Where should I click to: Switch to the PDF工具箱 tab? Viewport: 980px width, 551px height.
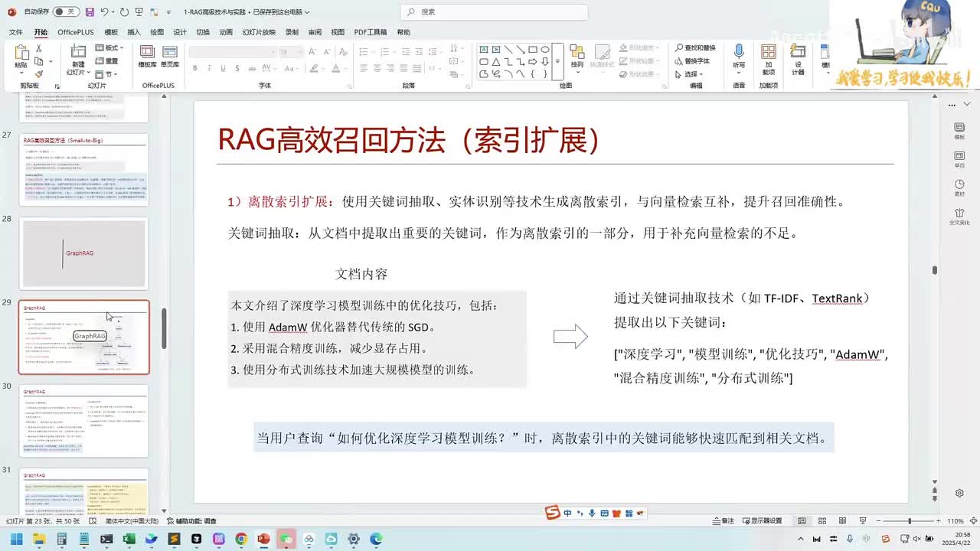pyautogui.click(x=371, y=32)
